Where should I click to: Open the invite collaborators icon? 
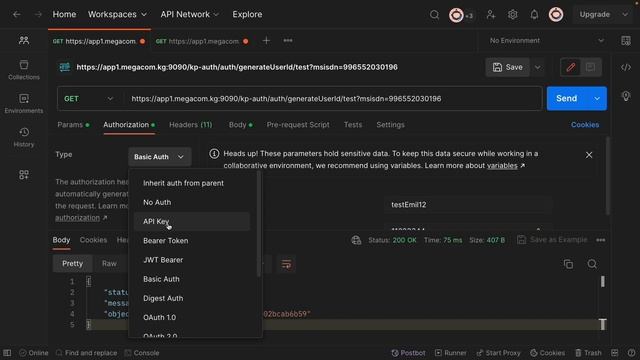click(491, 15)
